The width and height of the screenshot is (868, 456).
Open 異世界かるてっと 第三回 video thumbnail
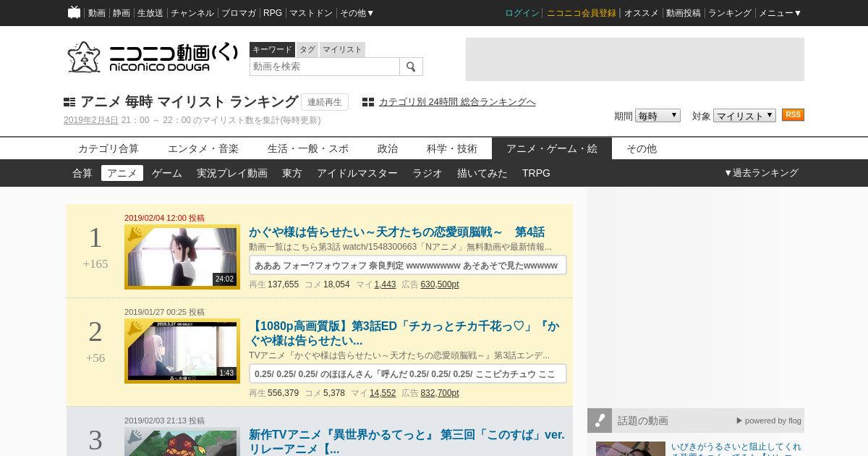click(x=182, y=443)
